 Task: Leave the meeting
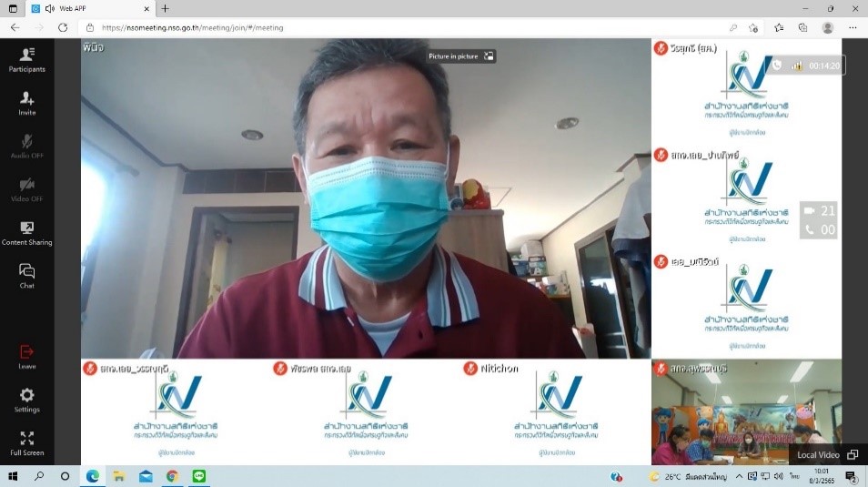coord(26,356)
